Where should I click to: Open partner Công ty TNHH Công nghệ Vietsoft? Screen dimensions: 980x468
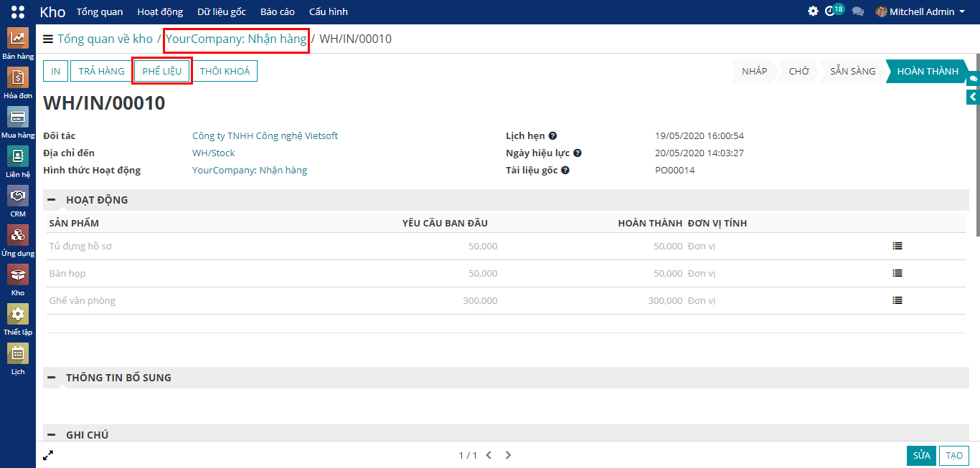tap(265, 135)
